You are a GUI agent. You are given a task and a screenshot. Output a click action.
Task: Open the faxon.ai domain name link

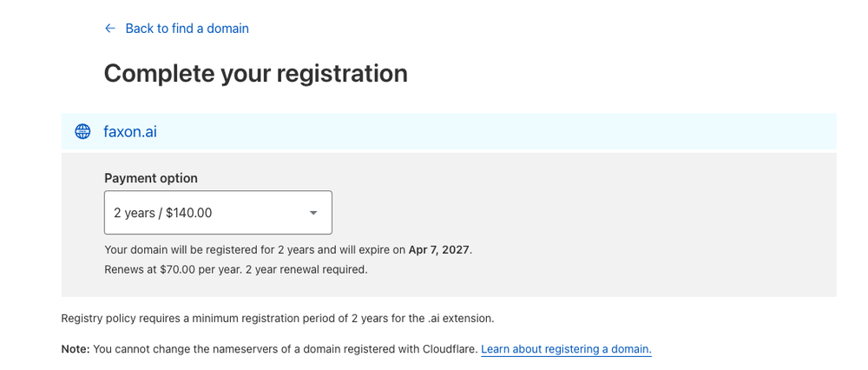130,132
